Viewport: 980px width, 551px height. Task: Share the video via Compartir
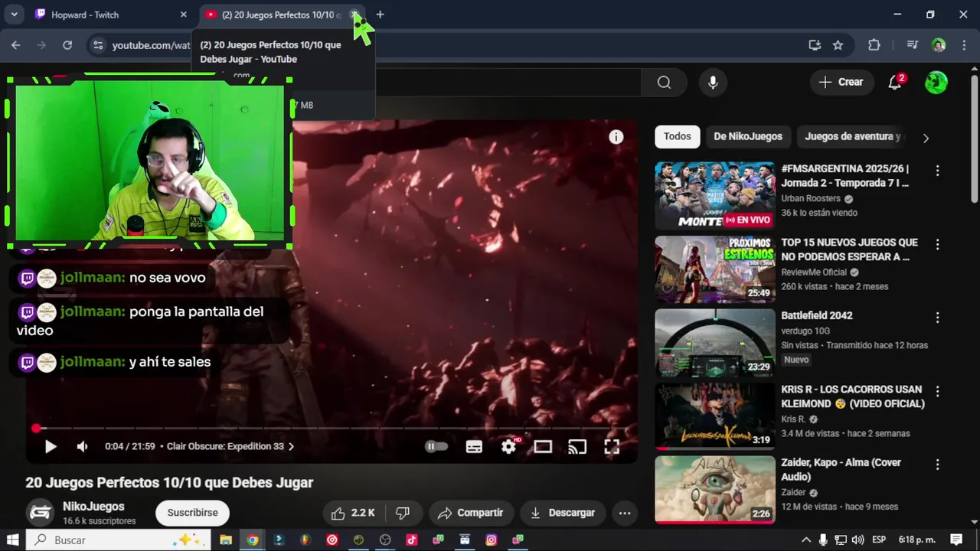(x=471, y=513)
